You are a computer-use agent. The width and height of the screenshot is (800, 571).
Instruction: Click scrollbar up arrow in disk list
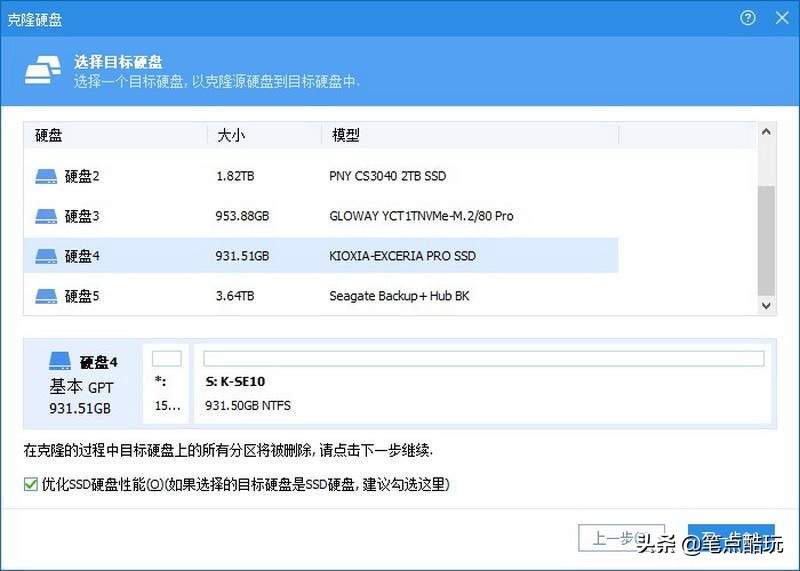point(766,132)
